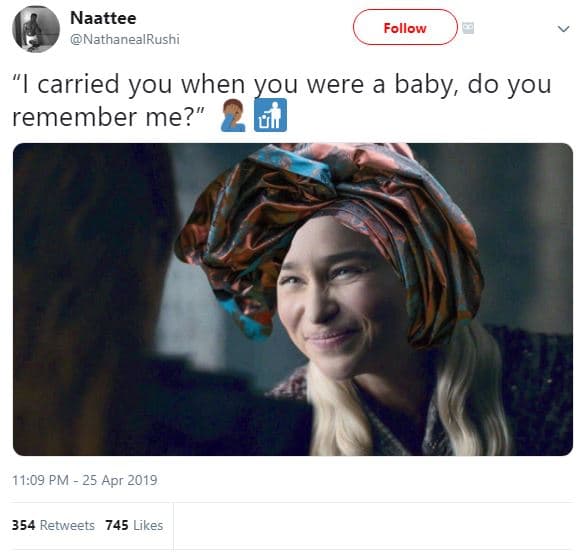Viewport: 580px width, 553px height.
Task: Click the litter-in-bin emoji in tweet
Action: tap(270, 115)
